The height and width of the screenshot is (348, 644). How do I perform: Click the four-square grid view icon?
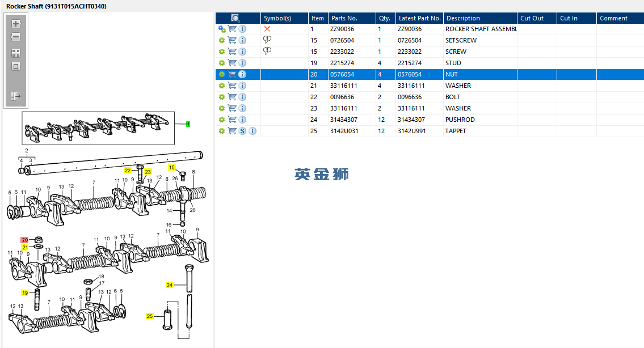(x=16, y=53)
